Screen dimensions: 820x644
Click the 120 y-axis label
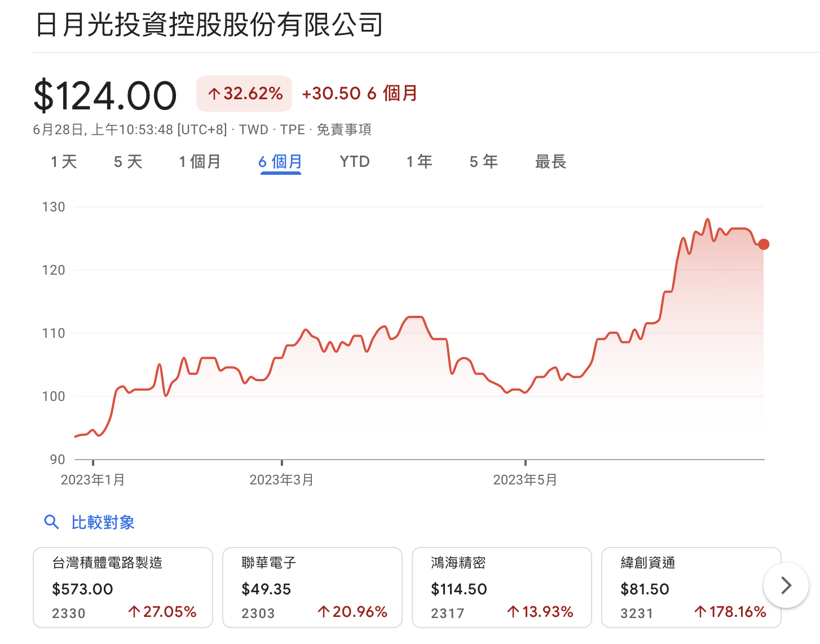[x=54, y=270]
